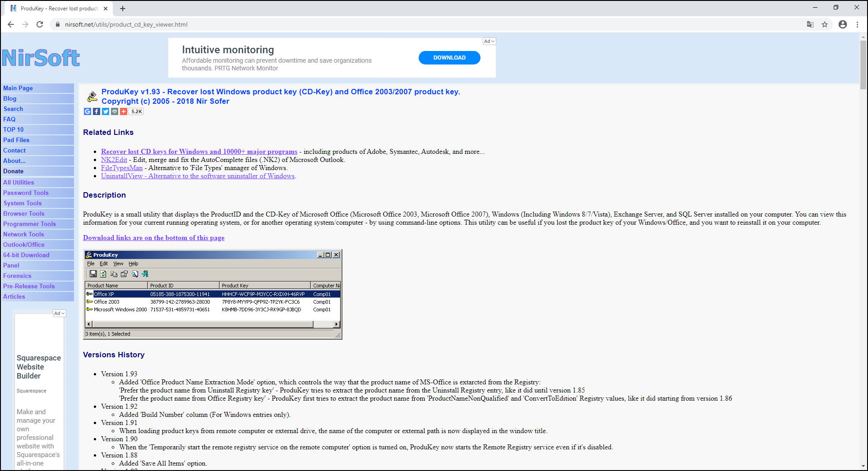Open Articles sidebar link
Viewport: 868px width, 471px height.
point(37,296)
